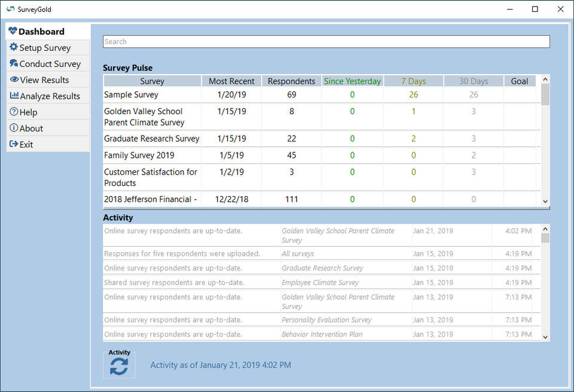Screen dimensions: 574x392
Task: Click the SurveyGold logo in title bar
Action: pyautogui.click(x=10, y=9)
